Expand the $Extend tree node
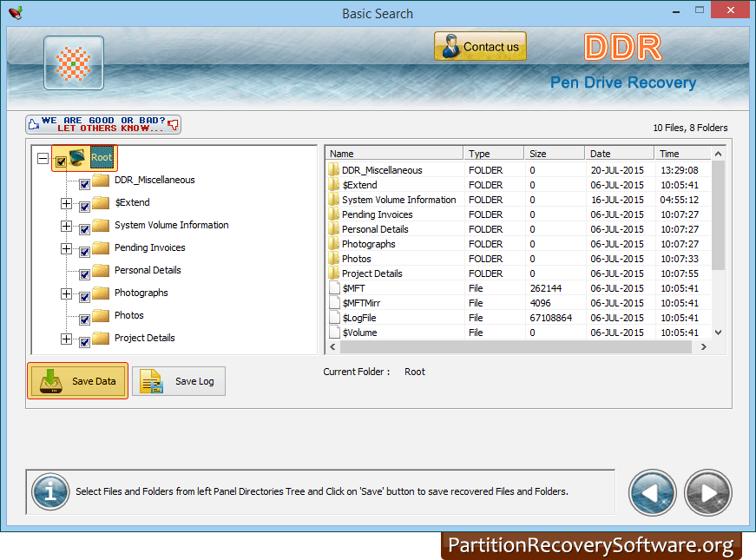Screen dimensions: 756x560 click(x=67, y=203)
